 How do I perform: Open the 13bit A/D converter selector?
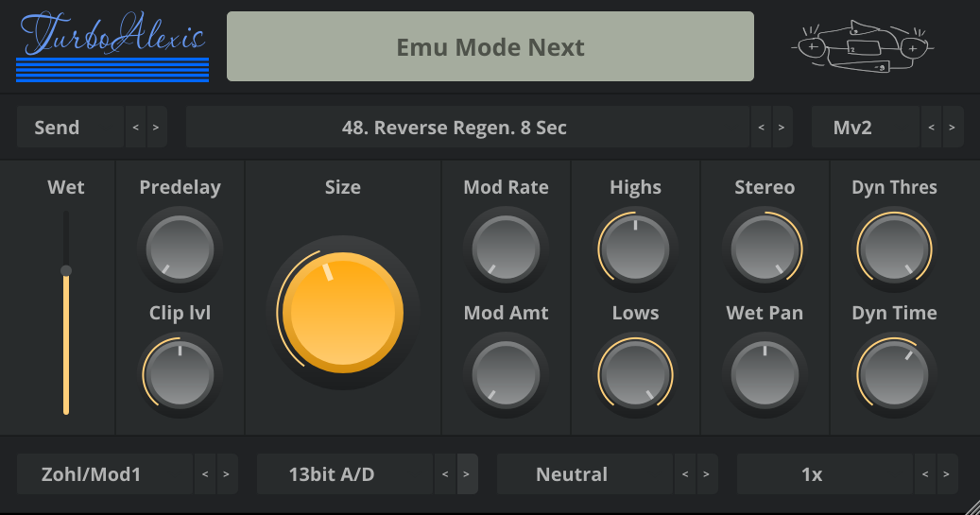(345, 474)
